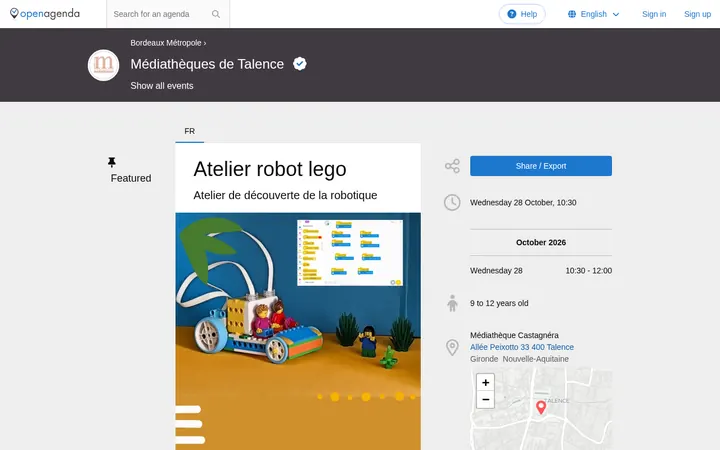Open the Bordeaux Métropole breadcrumb
The width and height of the screenshot is (720, 450).
166,43
